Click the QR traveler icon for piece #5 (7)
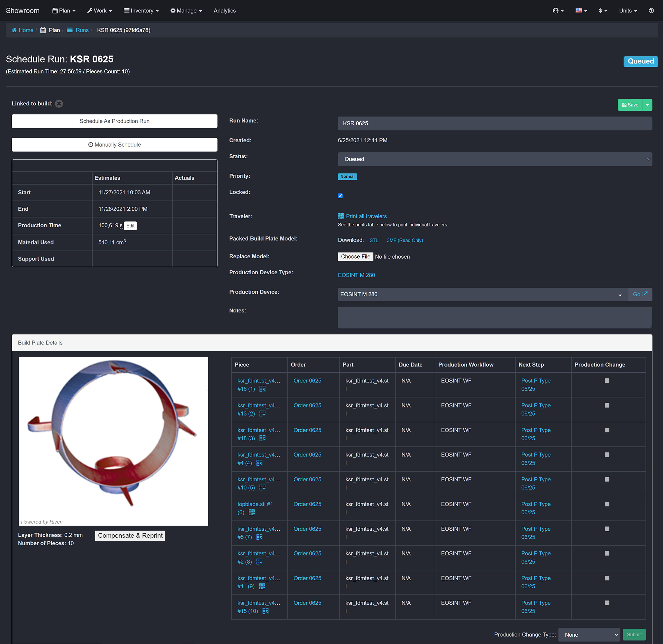This screenshot has height=644, width=663. (259, 537)
